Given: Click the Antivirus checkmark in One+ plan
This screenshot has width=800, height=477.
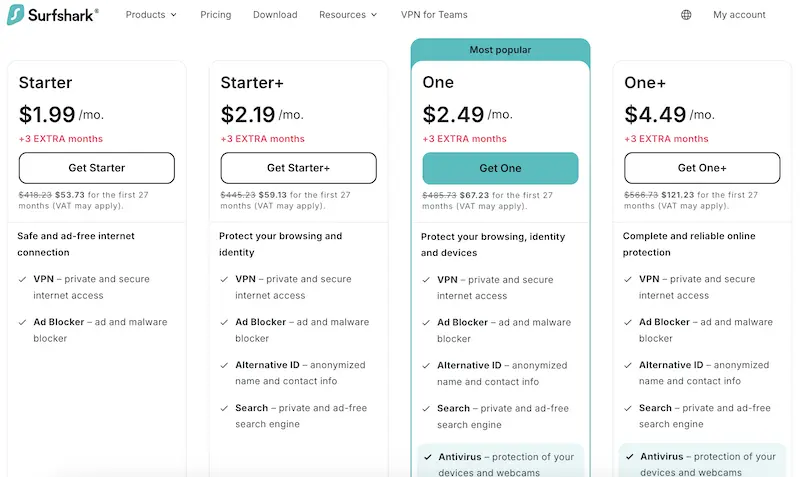Looking at the screenshot, I should (629, 457).
